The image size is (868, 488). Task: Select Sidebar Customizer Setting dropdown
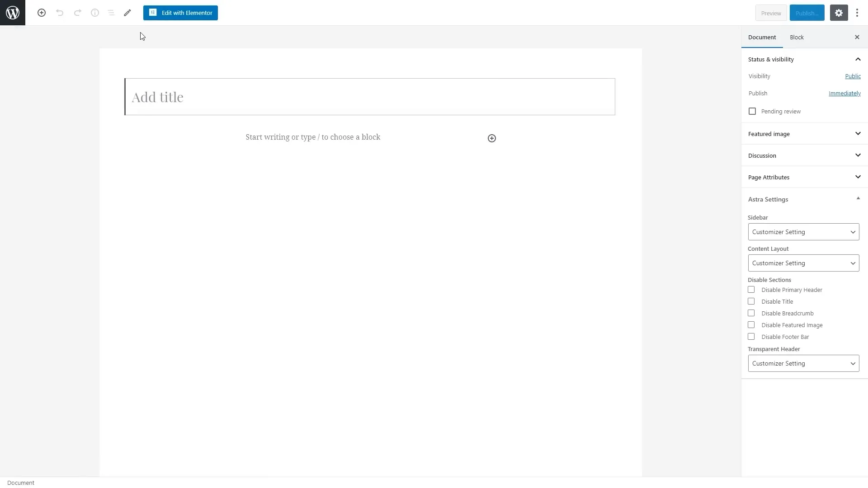[803, 231]
